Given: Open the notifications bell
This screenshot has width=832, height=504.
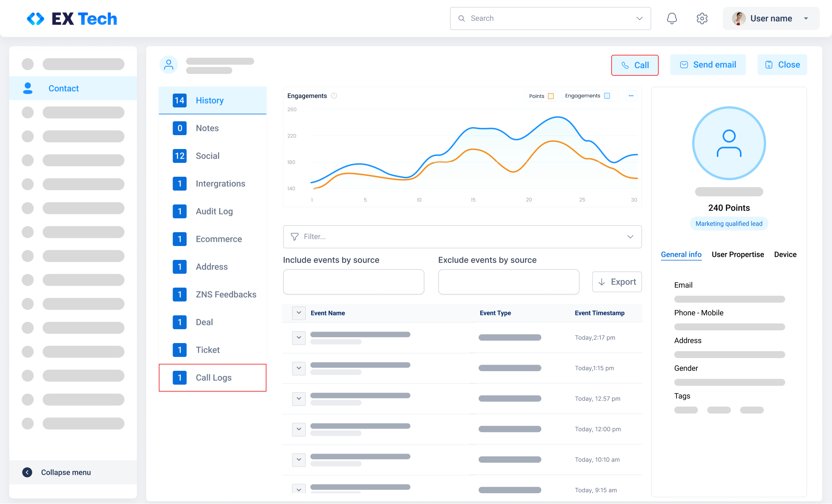Looking at the screenshot, I should [672, 18].
